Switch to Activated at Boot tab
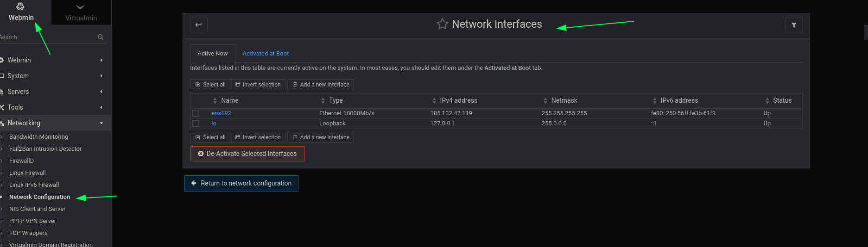Viewport: 868px width, 247px height. click(266, 54)
